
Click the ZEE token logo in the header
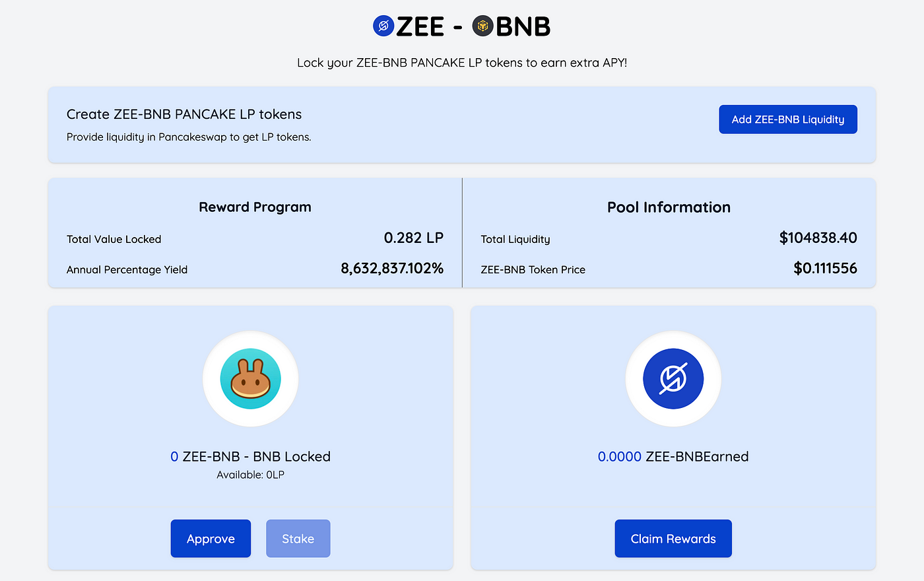383,26
